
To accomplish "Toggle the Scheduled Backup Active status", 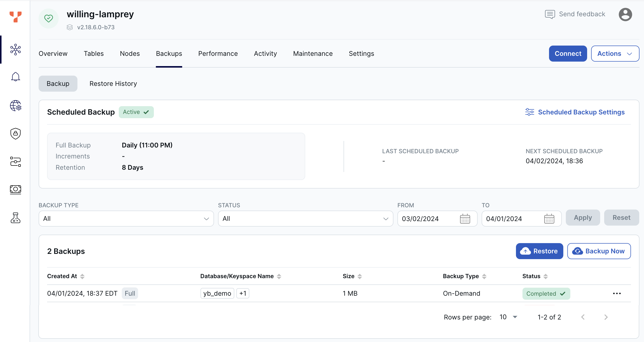I will coord(136,112).
